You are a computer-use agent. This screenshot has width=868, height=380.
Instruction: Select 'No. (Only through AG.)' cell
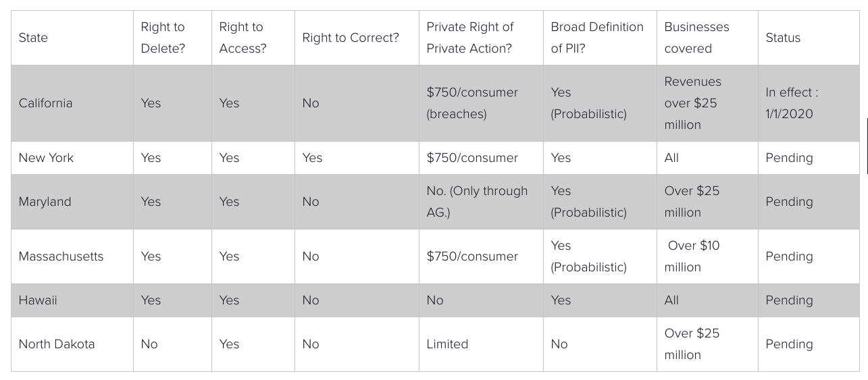481,202
